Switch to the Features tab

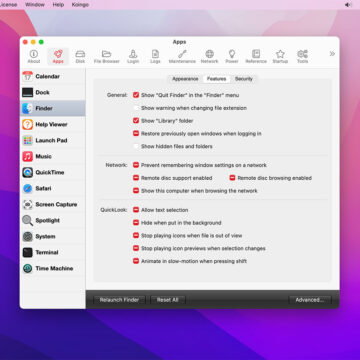(216, 79)
